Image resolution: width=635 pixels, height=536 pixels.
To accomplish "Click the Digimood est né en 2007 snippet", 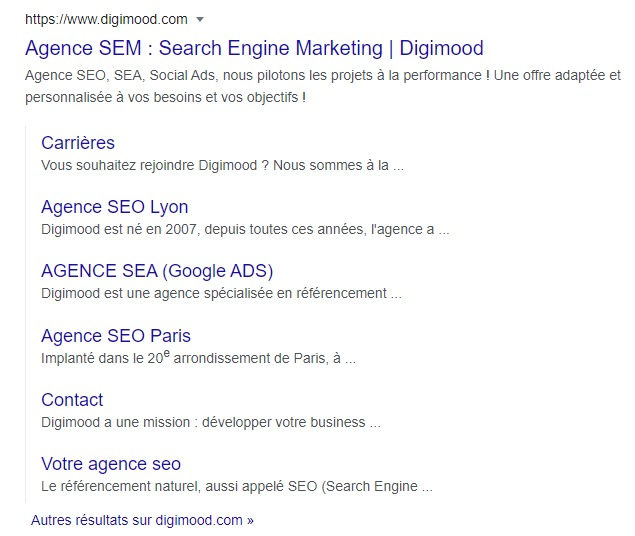I will pyautogui.click(x=245, y=229).
